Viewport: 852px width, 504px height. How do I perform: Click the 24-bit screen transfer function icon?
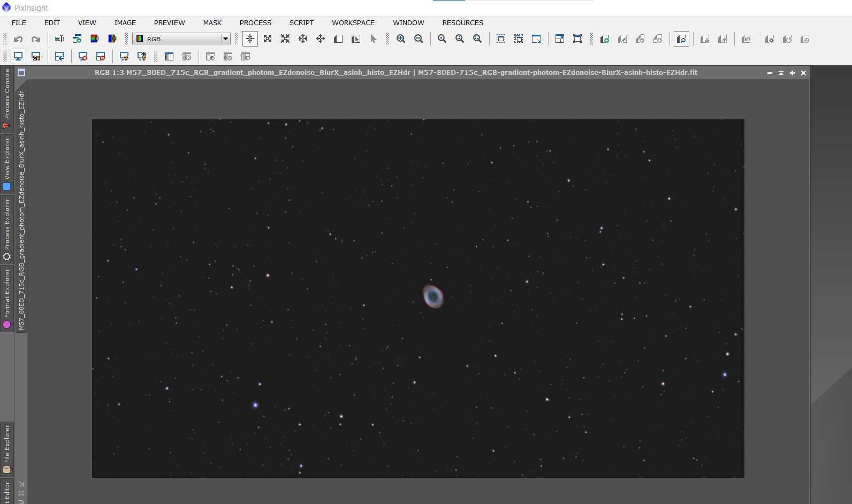click(36, 57)
